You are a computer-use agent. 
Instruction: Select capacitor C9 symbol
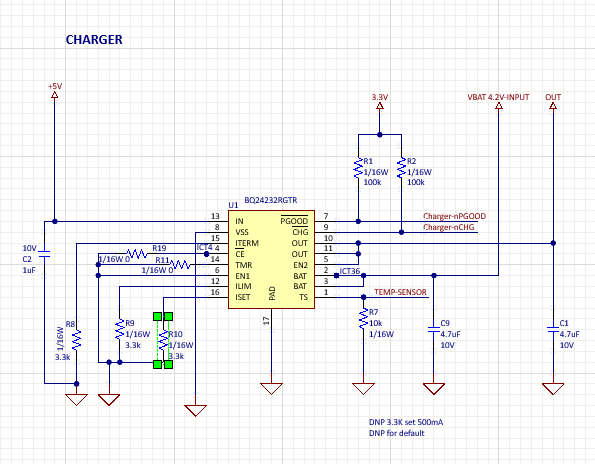[434, 329]
